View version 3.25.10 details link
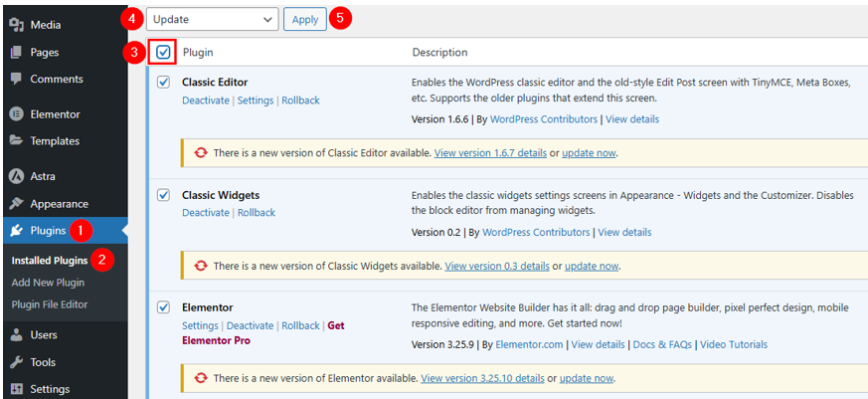868x399 pixels. (x=482, y=378)
